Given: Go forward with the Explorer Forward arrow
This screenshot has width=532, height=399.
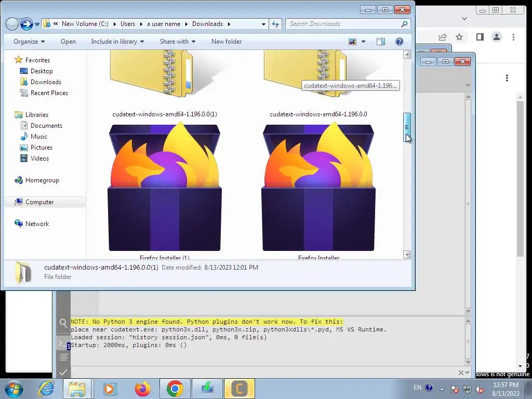Looking at the screenshot, I should pos(26,24).
